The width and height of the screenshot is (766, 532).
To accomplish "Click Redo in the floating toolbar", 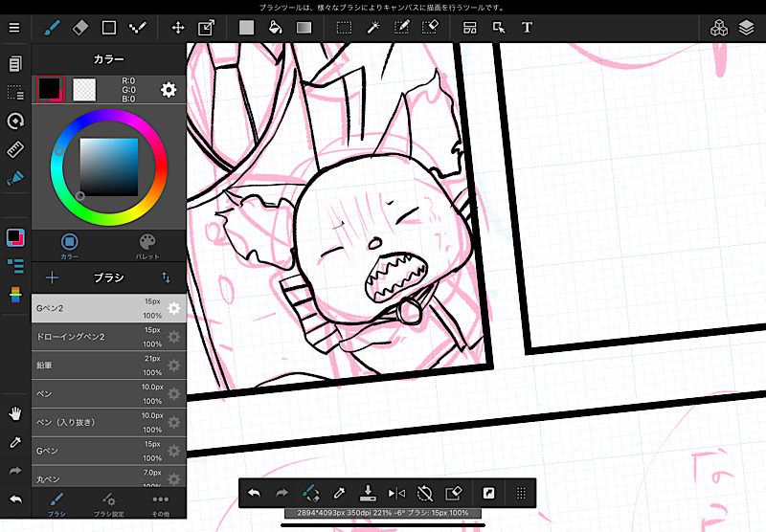I will point(282,494).
